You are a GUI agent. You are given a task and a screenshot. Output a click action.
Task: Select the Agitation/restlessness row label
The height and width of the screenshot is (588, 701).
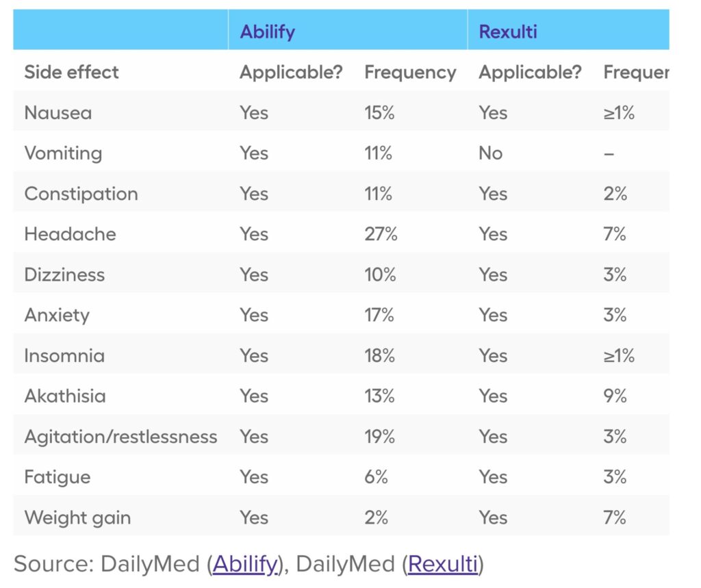click(120, 437)
